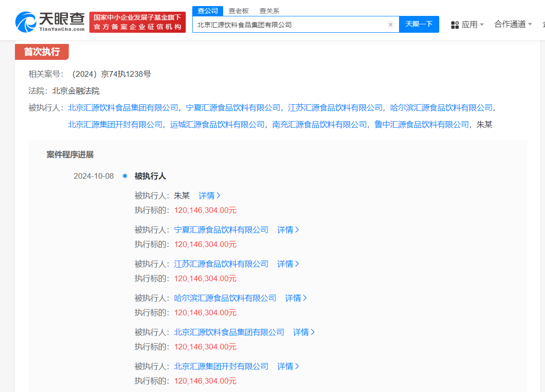Open 江苏汇源食品饮料有限公司 in progress list
The image size is (545, 392).
coord(221,264)
